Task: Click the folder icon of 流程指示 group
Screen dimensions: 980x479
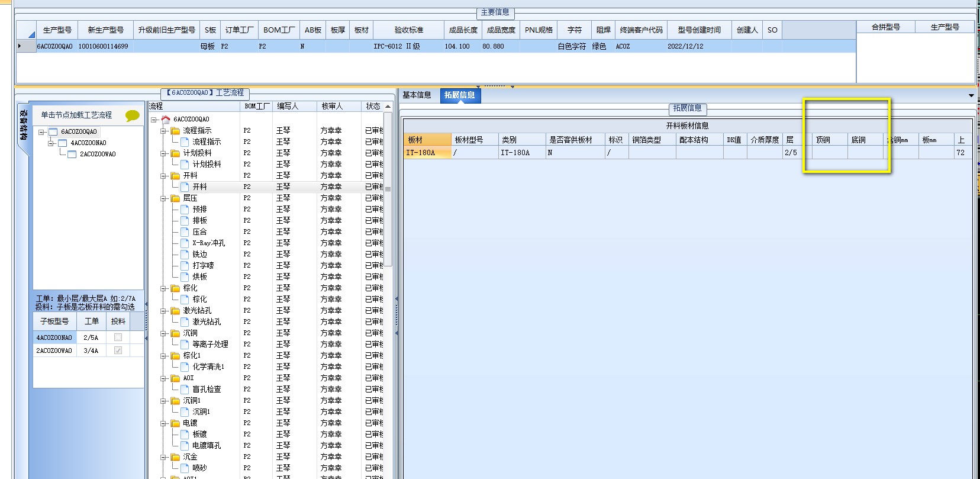Action: point(176,130)
